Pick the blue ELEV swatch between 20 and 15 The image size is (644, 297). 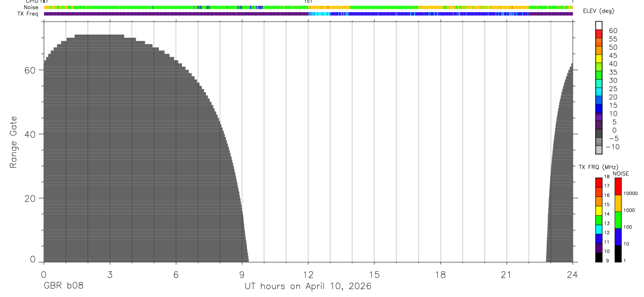tap(599, 101)
